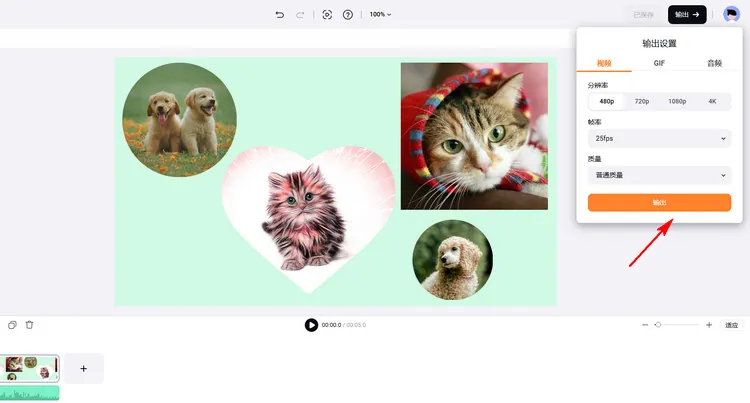Image resolution: width=750 pixels, height=403 pixels.
Task: Click the duplicate scene icon
Action: pyautogui.click(x=12, y=325)
